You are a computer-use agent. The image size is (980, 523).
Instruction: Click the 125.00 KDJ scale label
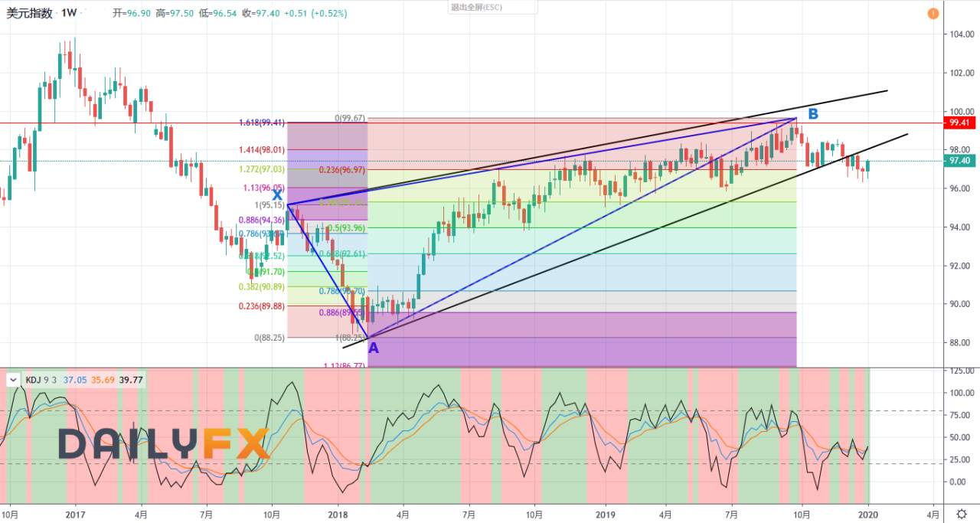961,371
